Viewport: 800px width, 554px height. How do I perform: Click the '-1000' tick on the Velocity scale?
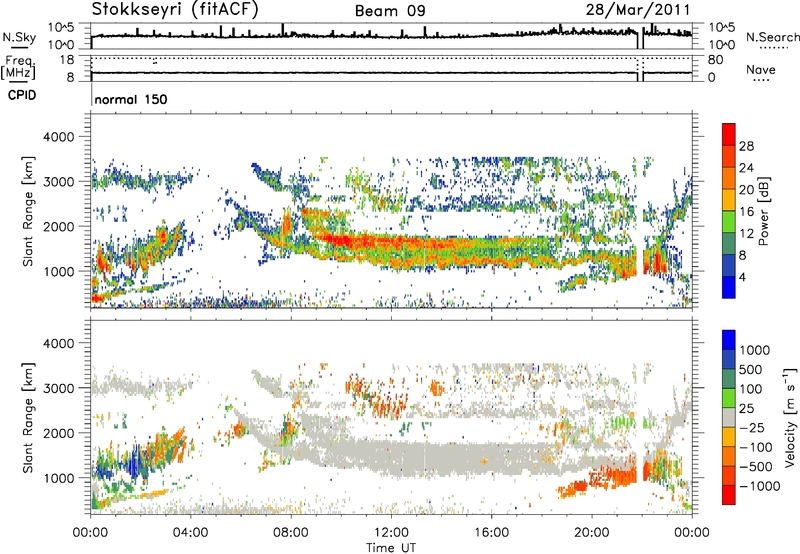click(759, 486)
